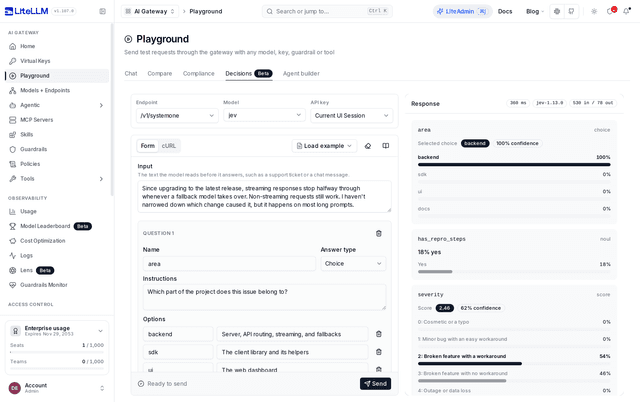This screenshot has height=402, width=640.
Task: Open the guide book icon
Action: tap(385, 146)
